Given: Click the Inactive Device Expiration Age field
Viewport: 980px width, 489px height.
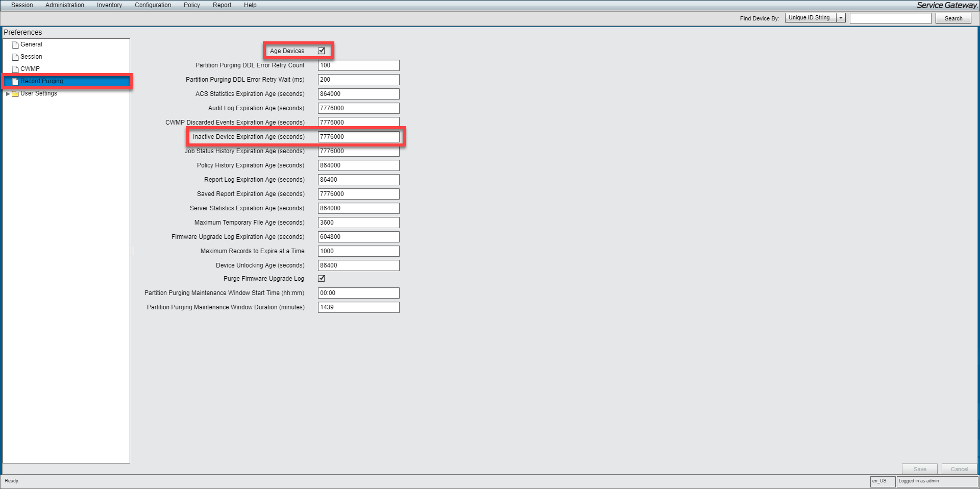Looking at the screenshot, I should point(358,137).
